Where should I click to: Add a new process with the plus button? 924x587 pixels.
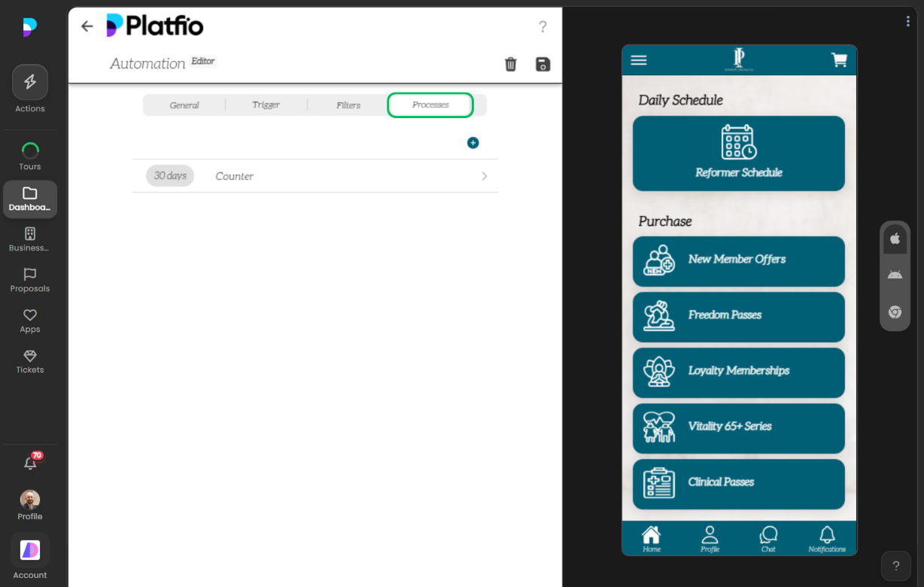[x=473, y=142]
